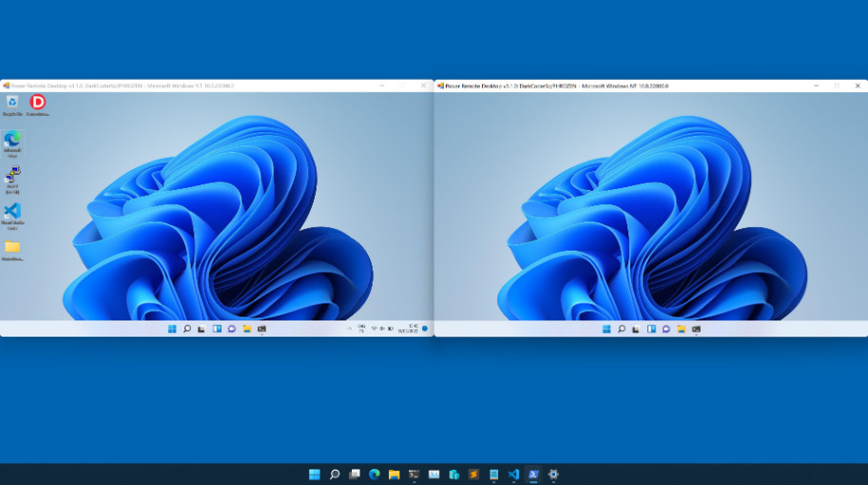This screenshot has height=485, width=868.
Task: Open File Explorer in right remote taskbar
Action: (682, 329)
